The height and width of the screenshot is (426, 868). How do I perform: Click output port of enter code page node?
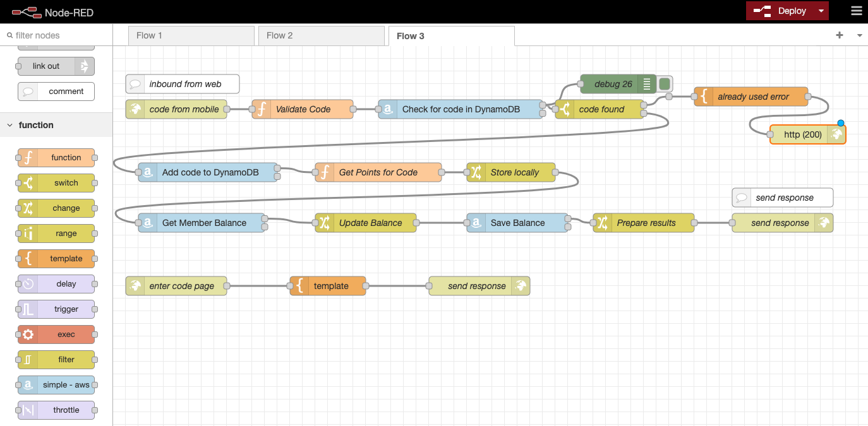[x=227, y=286]
